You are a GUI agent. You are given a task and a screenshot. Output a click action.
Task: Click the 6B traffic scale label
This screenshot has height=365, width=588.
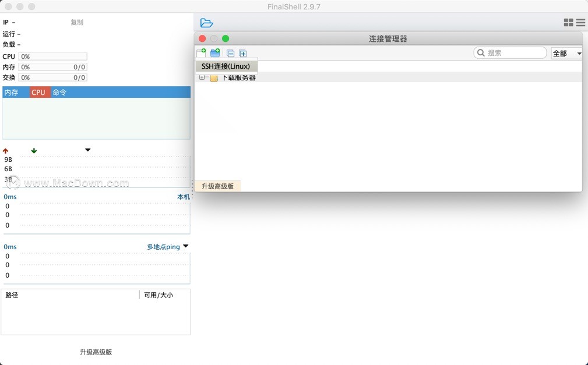pyautogui.click(x=8, y=169)
